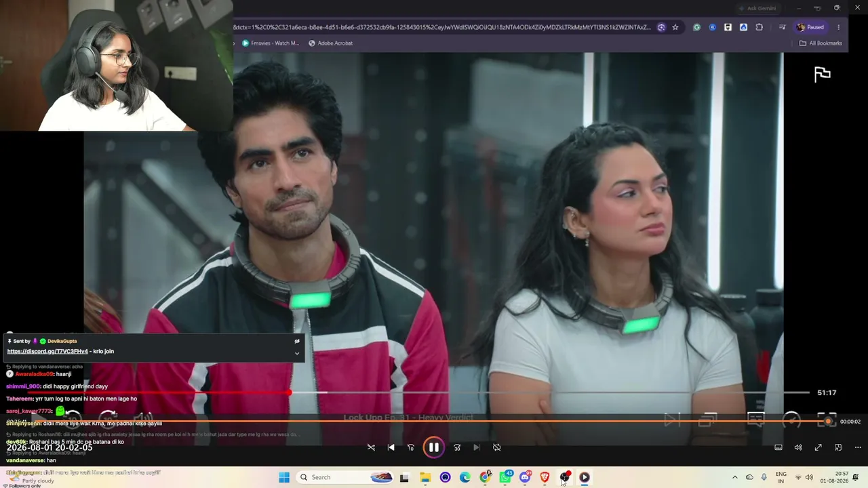Skip forward 30 seconds in the player bar

point(457,447)
